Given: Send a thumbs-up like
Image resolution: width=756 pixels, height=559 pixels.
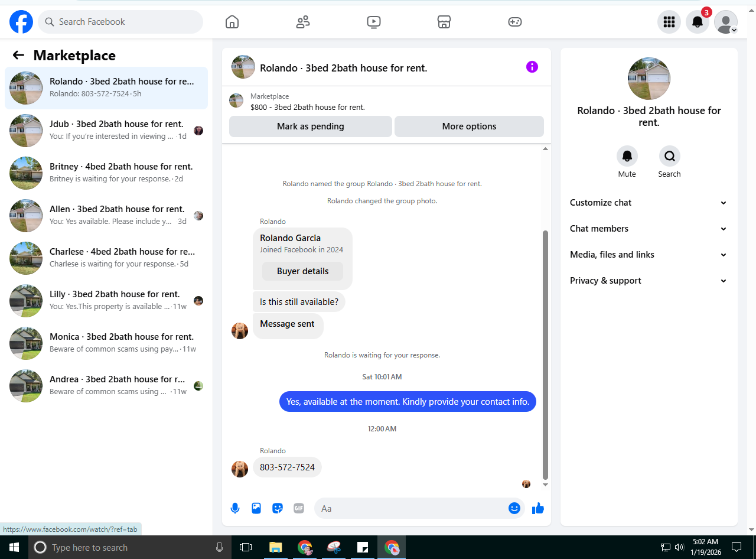Looking at the screenshot, I should pyautogui.click(x=538, y=508).
